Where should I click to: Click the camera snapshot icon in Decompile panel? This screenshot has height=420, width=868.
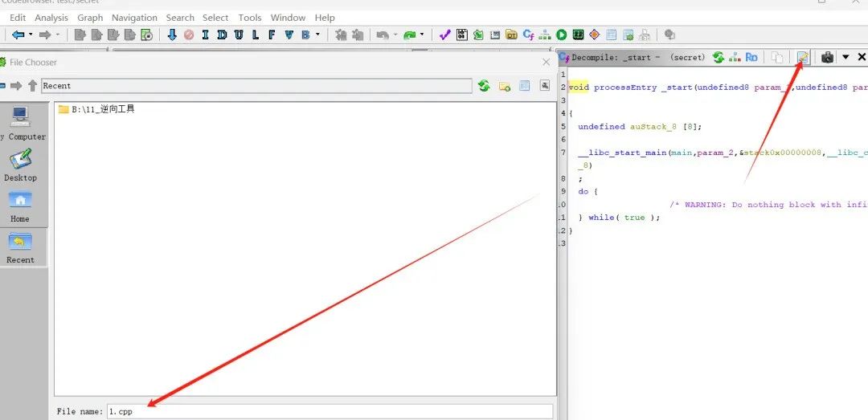coord(827,57)
